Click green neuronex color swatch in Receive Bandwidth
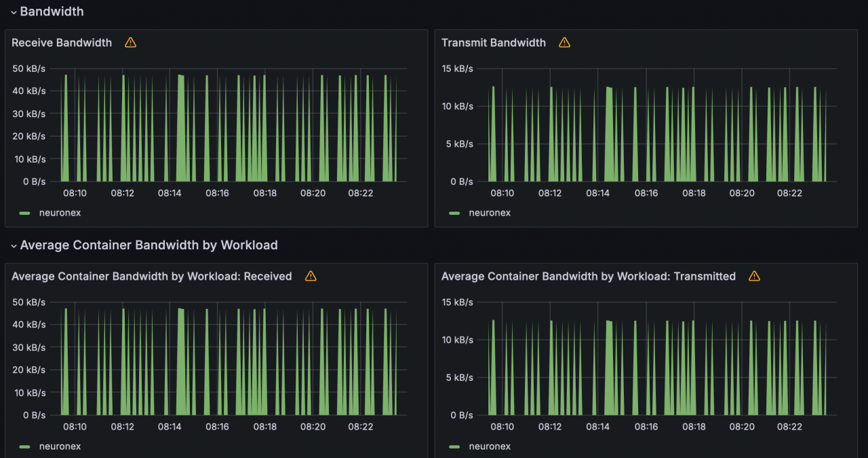Viewport: 868px width, 458px height. pos(25,213)
